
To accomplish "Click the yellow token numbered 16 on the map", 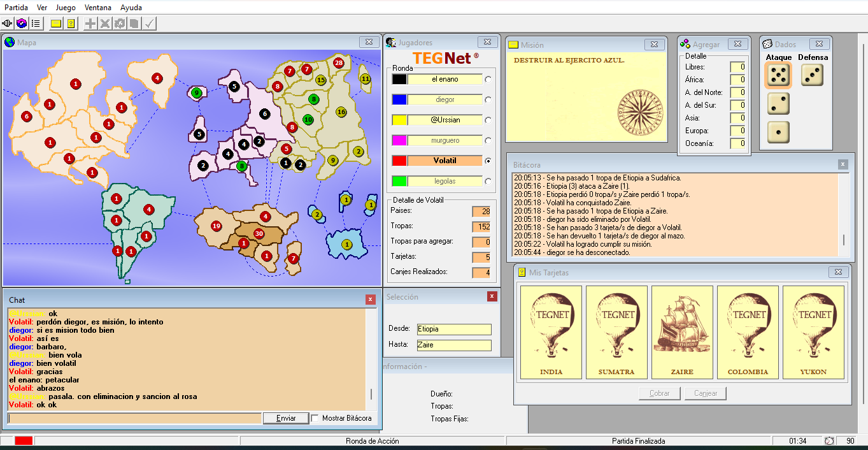I will [341, 112].
